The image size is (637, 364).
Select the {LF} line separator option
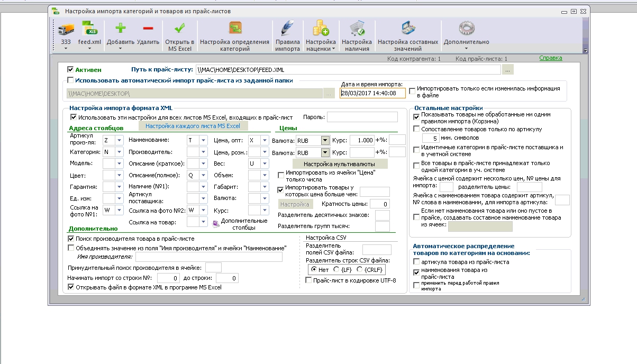(x=336, y=270)
